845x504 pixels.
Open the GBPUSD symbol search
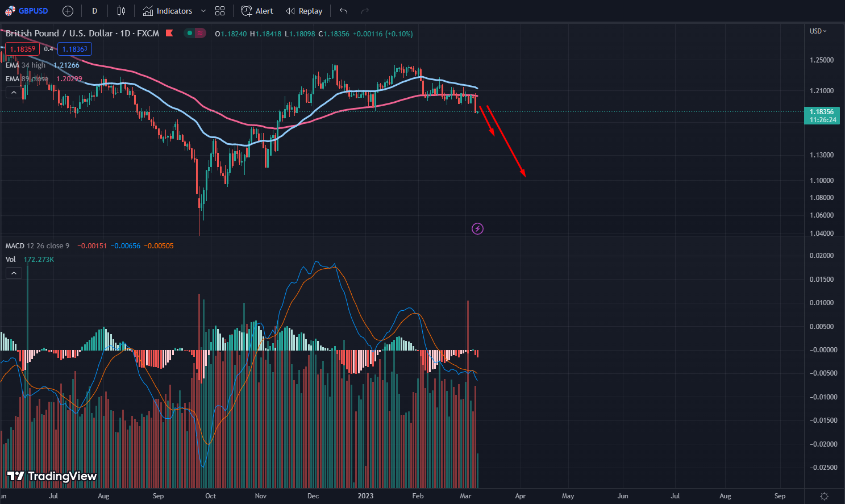click(27, 11)
